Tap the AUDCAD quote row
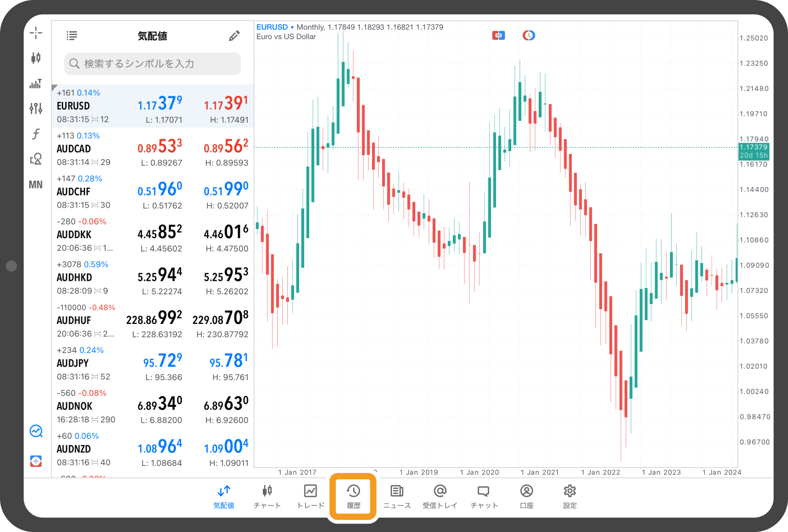This screenshot has width=788, height=532. point(152,149)
